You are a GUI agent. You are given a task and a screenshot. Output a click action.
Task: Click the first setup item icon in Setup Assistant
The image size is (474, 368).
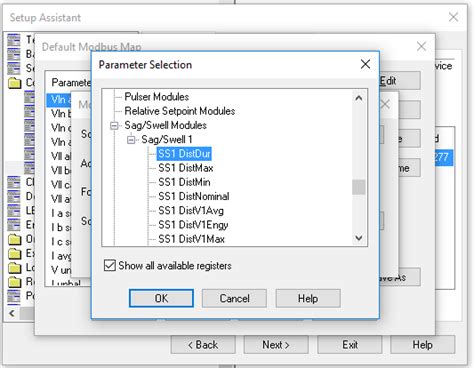(x=14, y=40)
